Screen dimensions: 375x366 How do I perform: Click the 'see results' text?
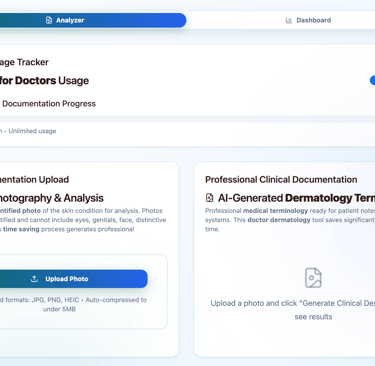coord(313,317)
